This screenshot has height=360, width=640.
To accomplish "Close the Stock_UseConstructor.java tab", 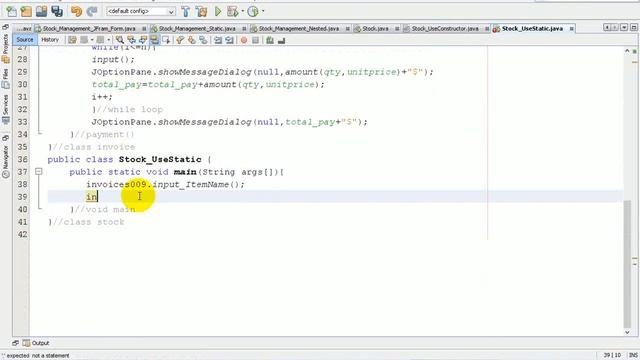I will coord(487,29).
